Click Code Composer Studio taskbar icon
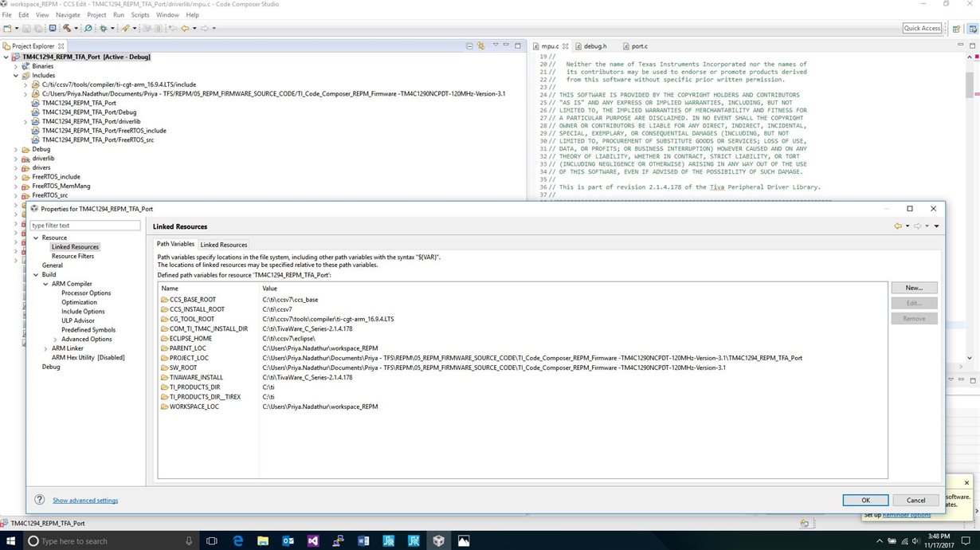This screenshot has width=980, height=550. 438,540
